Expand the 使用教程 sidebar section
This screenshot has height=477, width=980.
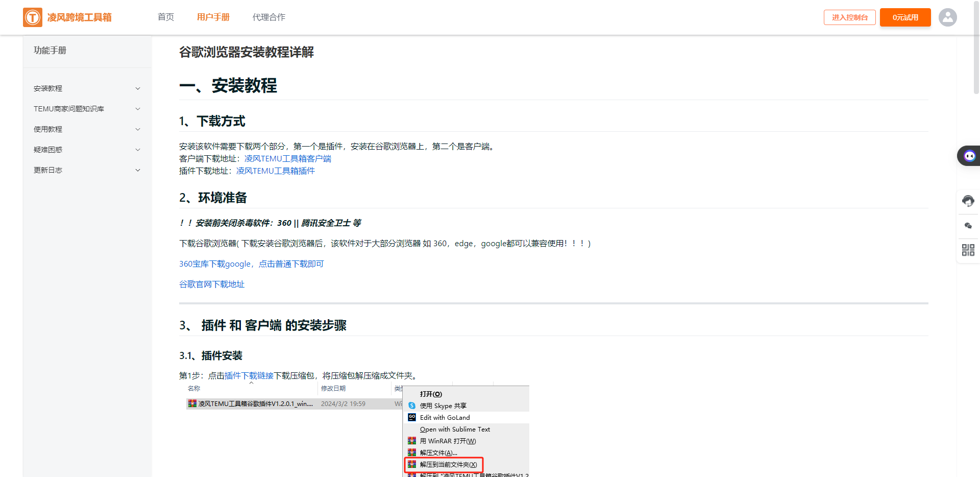pos(87,129)
